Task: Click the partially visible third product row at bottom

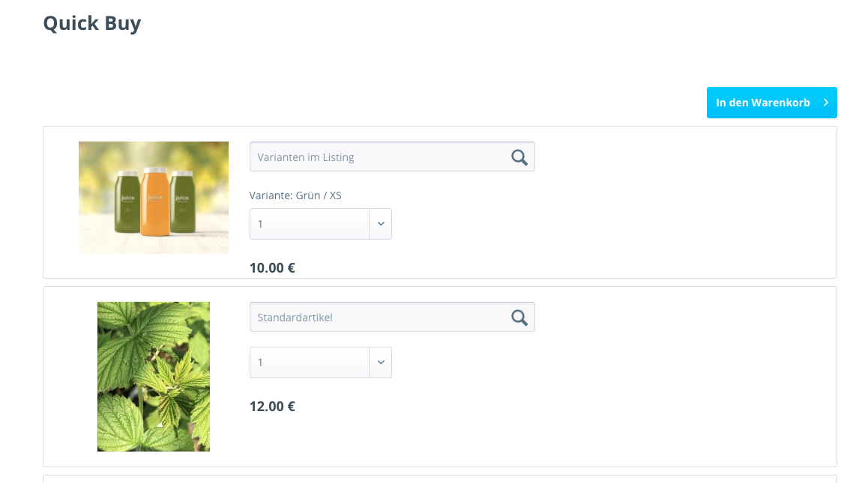Action: coord(439,479)
